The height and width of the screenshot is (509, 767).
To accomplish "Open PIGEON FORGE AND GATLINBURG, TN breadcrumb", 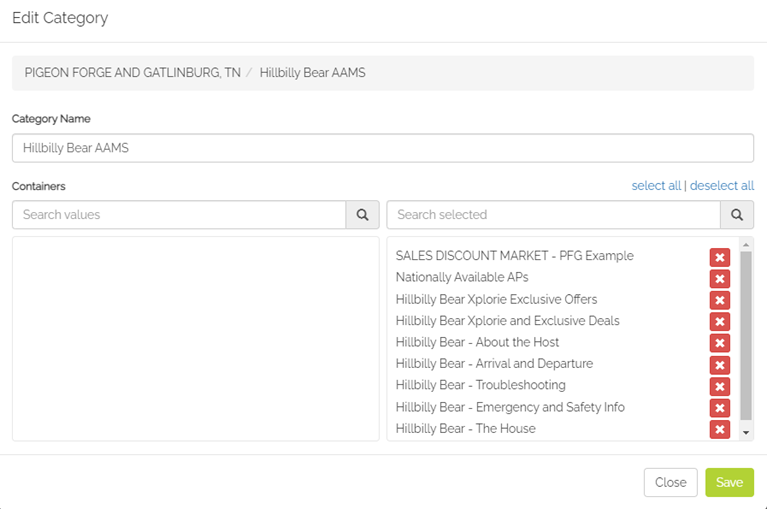I will coord(133,73).
